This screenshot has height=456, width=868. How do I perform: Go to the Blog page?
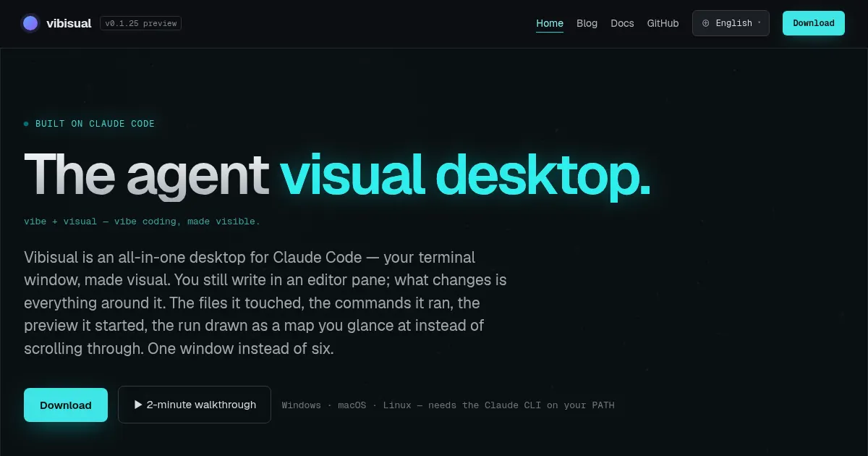point(587,23)
